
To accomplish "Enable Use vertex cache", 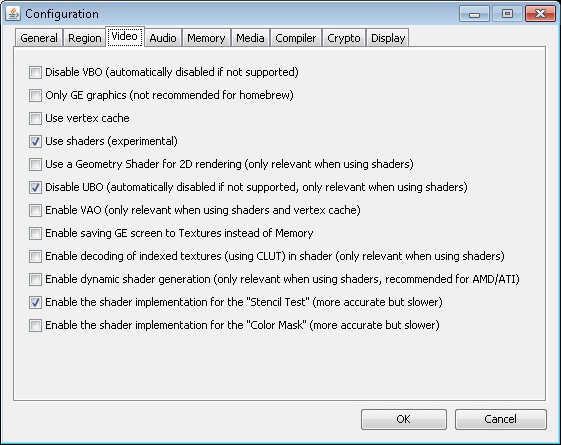I will [x=35, y=118].
